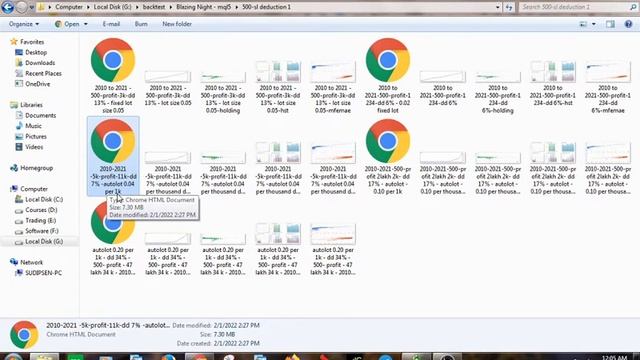Go back with the navigation arrow
This screenshot has width=640, height=360.
tap(8, 7)
